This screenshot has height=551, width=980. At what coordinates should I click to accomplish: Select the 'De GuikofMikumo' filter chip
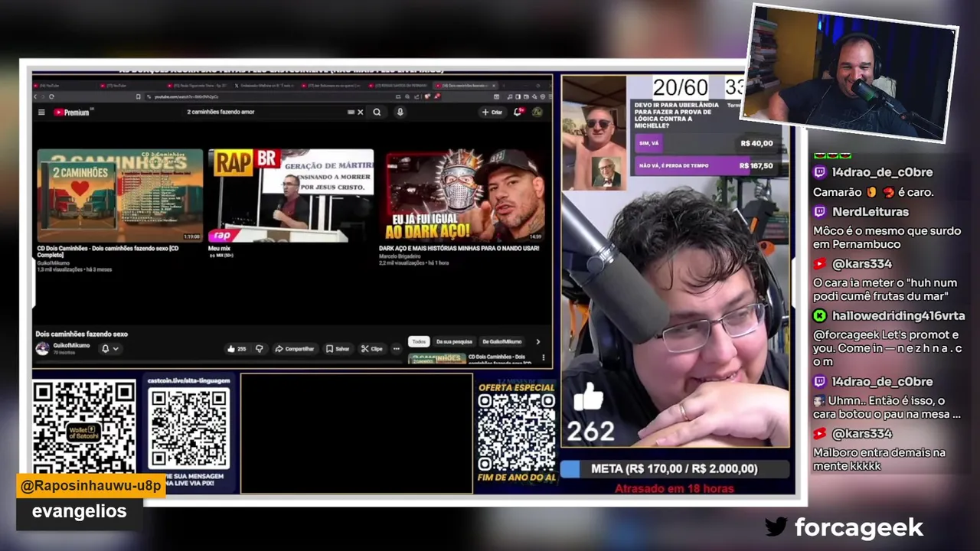point(501,341)
